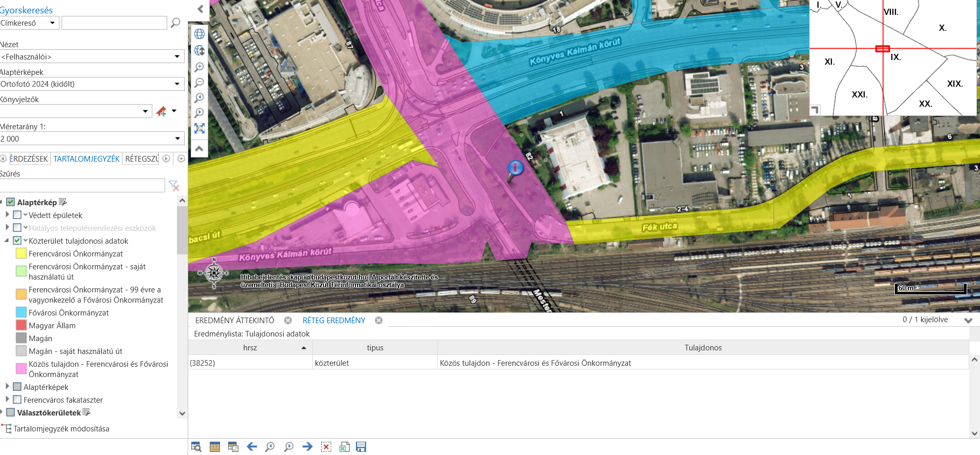This screenshot has width=980, height=455.
Task: Sort results by the Tulajdonos column header
Action: pyautogui.click(x=703, y=348)
